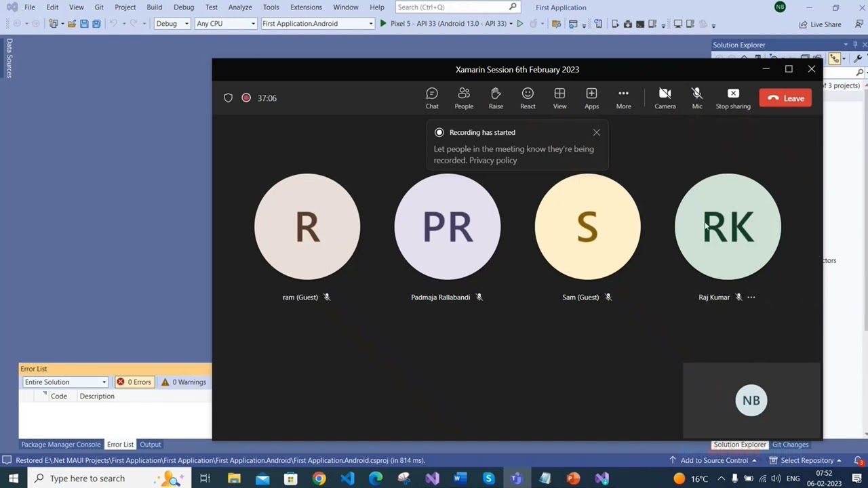
Task: Open Solution Explorer window options dropdown arrow
Action: coord(846,45)
